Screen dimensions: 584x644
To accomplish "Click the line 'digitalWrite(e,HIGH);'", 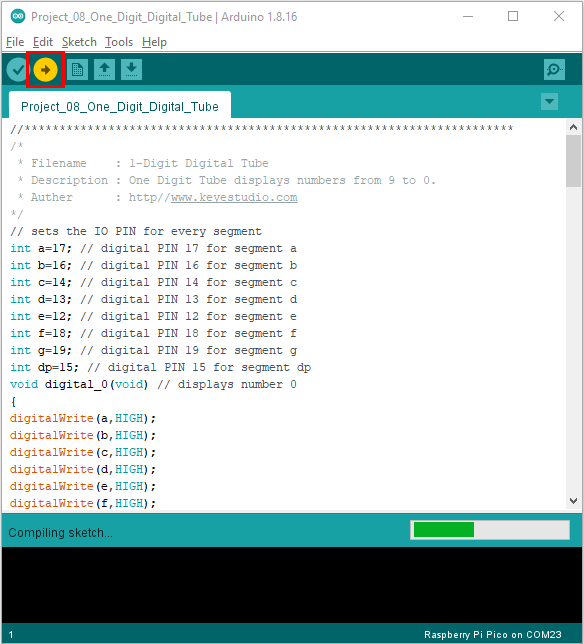I will (83, 487).
